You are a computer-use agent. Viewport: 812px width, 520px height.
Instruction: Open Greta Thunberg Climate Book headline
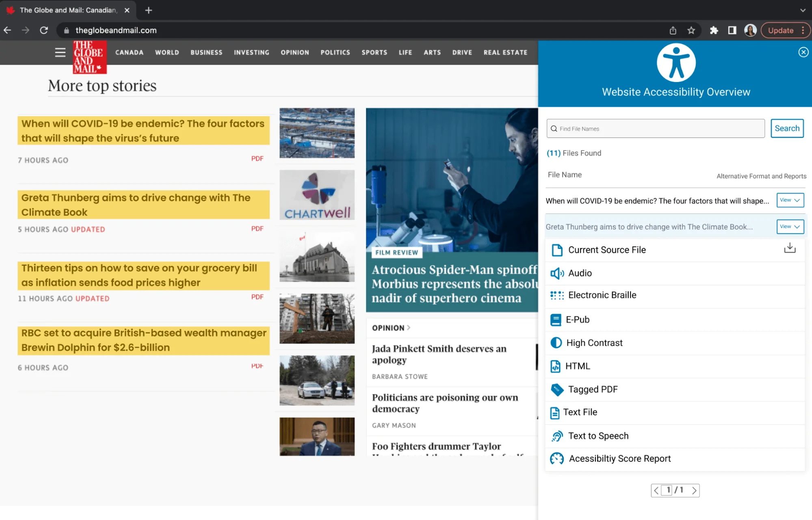pos(143,205)
